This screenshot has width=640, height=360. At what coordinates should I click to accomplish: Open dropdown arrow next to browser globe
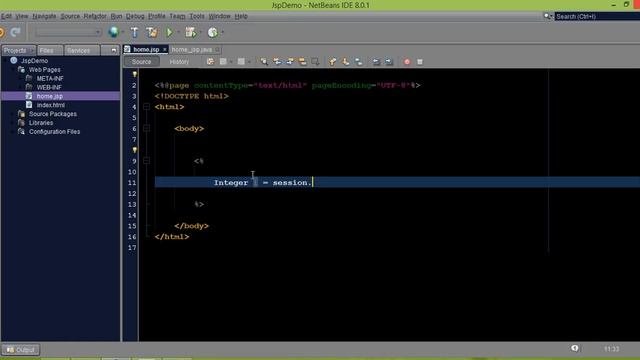coord(122,32)
